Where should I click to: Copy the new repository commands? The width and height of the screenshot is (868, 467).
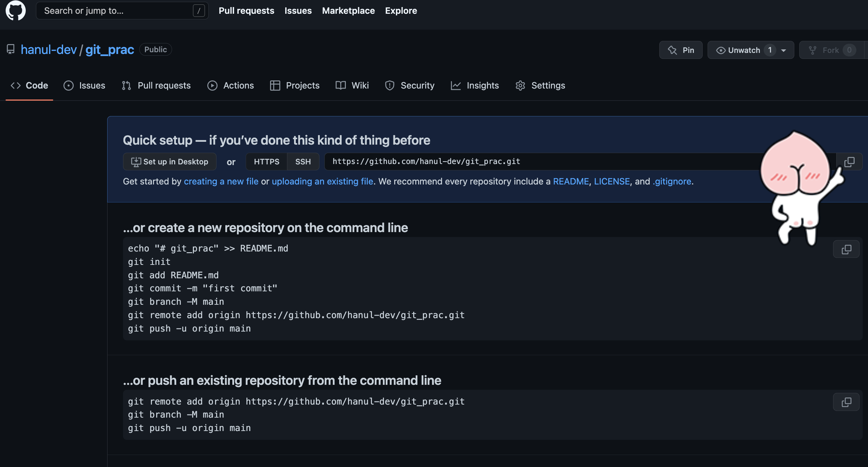pyautogui.click(x=846, y=249)
